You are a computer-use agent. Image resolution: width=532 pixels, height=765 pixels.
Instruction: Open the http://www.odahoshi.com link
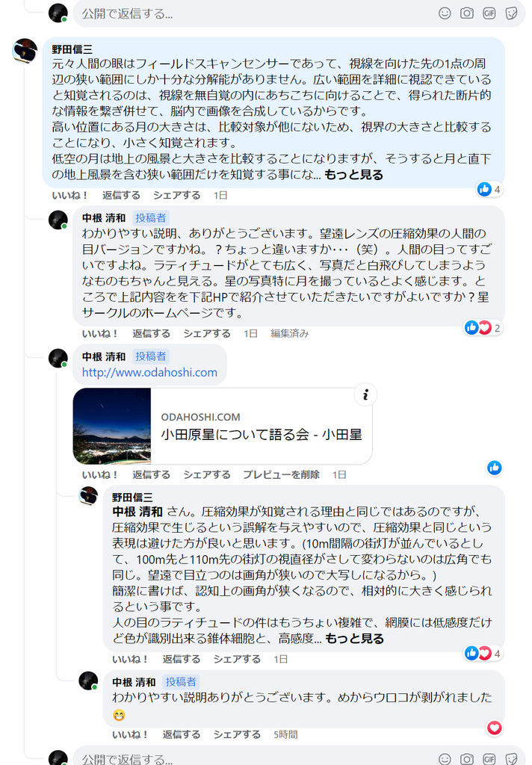tap(149, 372)
